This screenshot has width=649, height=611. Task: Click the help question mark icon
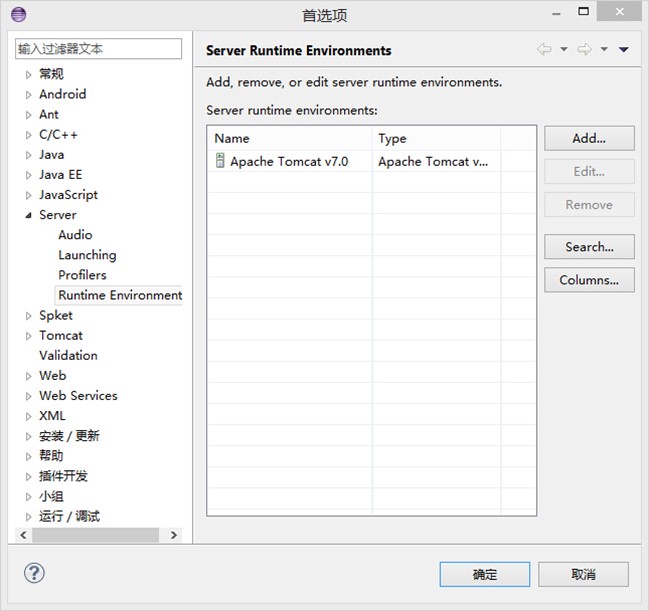pos(34,573)
